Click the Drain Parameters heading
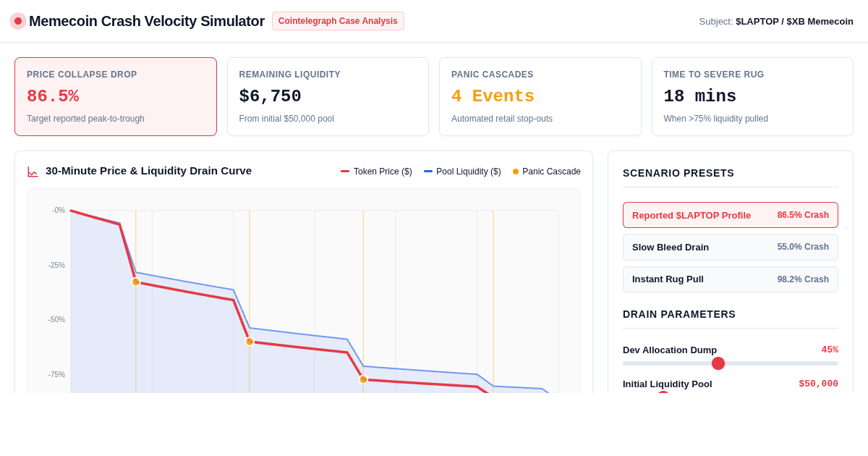868x456 pixels. pos(679,314)
